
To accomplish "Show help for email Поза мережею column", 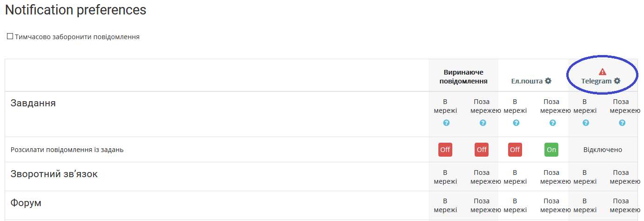I will (x=553, y=123).
